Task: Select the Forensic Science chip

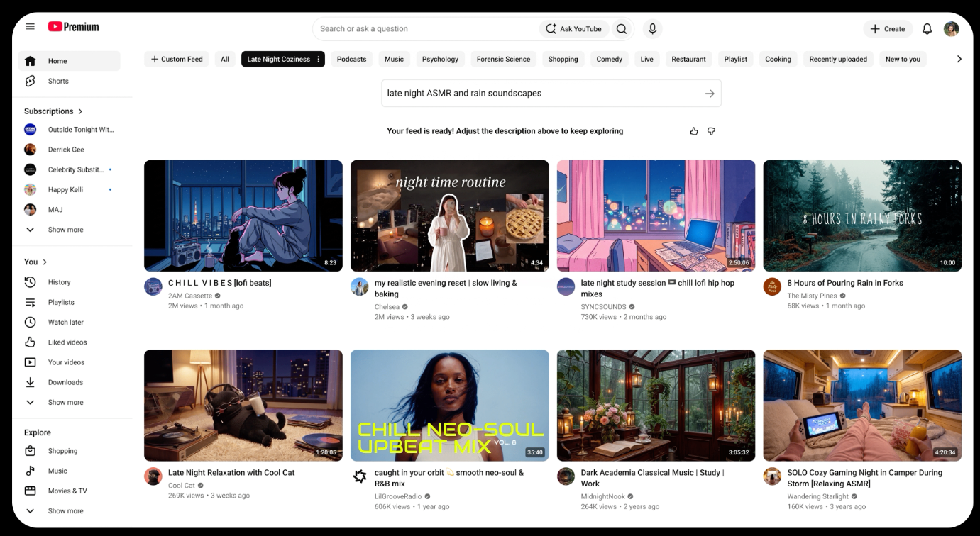Action: tap(503, 60)
